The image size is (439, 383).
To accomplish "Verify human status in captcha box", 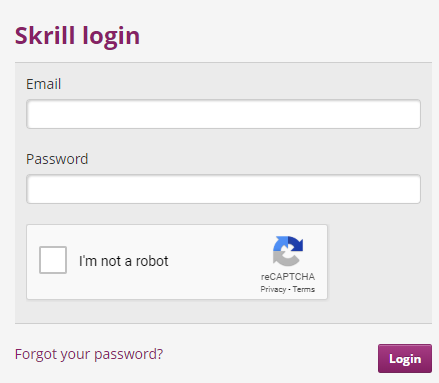I will [x=53, y=260].
